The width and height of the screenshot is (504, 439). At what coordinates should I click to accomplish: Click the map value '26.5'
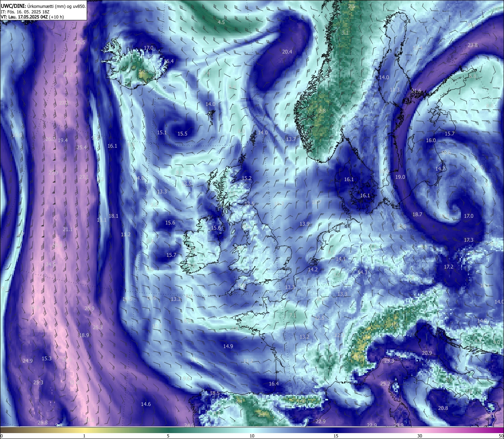[80, 42]
